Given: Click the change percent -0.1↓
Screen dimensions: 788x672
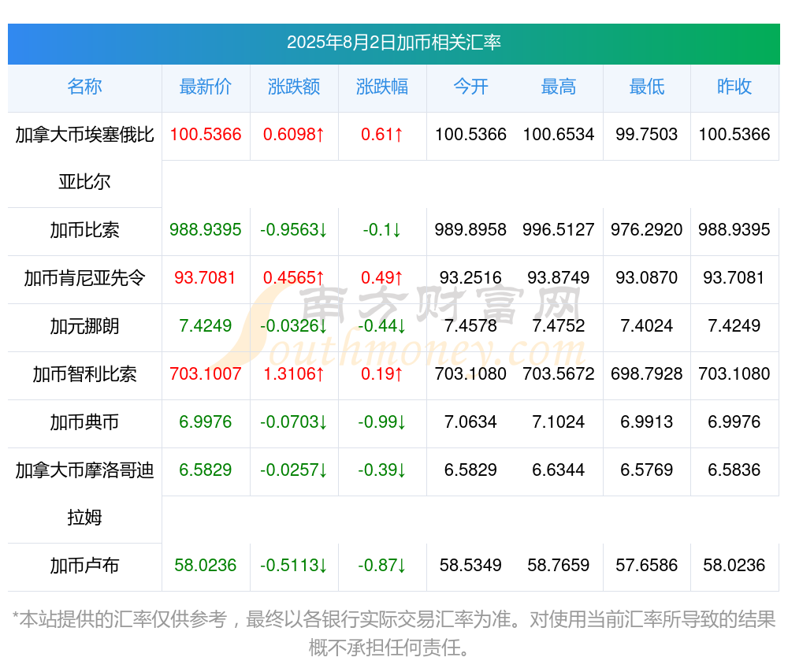Looking at the screenshot, I should (x=382, y=230).
